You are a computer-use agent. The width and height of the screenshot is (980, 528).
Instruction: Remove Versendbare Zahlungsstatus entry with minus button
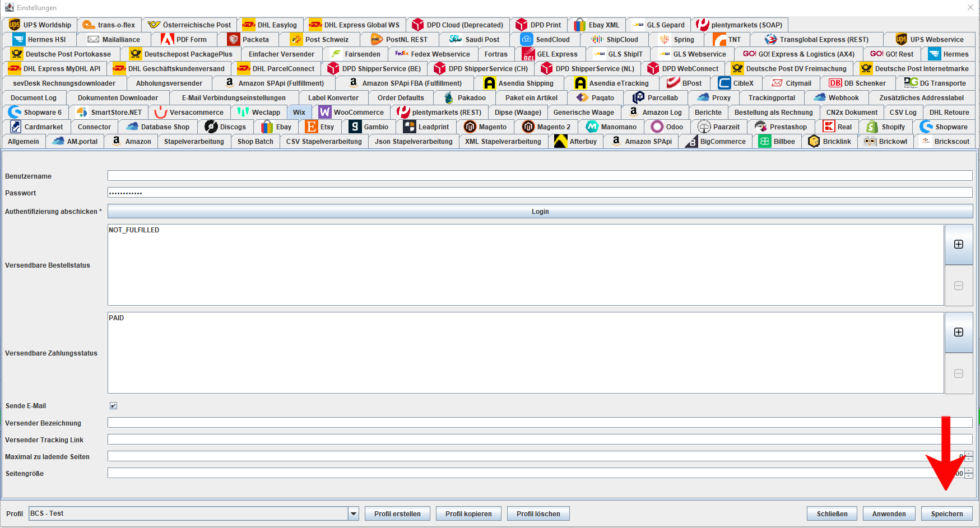[959, 373]
